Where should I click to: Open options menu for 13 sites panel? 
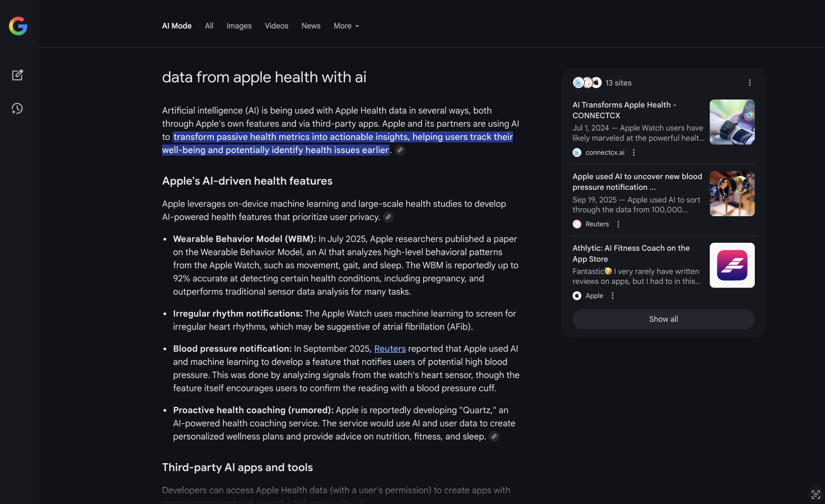749,83
